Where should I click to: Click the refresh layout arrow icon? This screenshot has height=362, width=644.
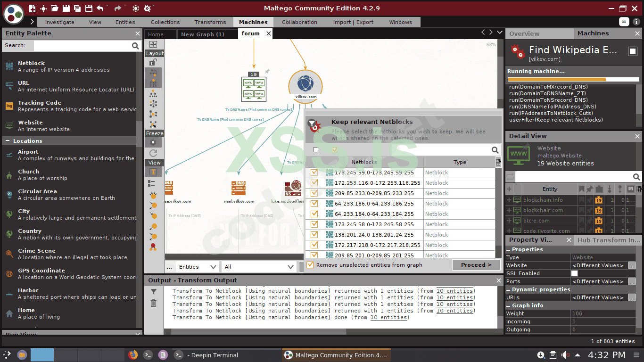point(153,153)
